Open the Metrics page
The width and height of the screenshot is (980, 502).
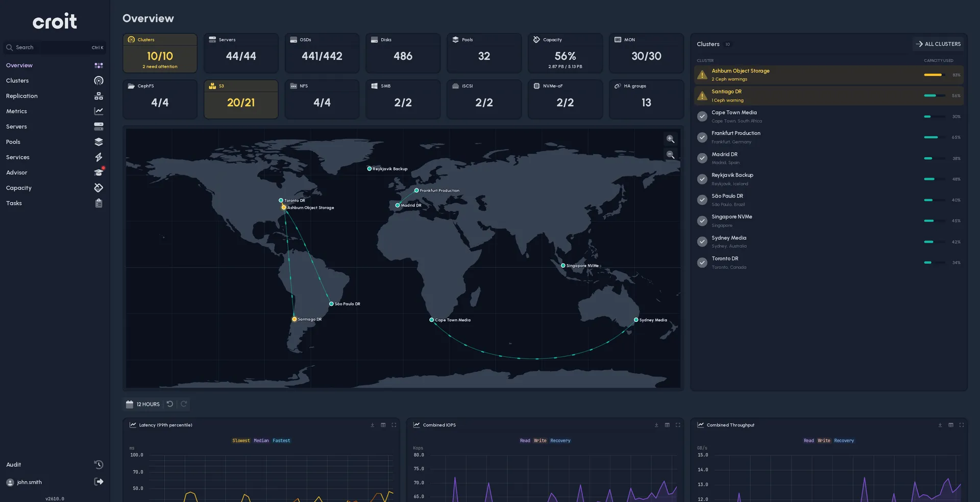click(x=54, y=111)
